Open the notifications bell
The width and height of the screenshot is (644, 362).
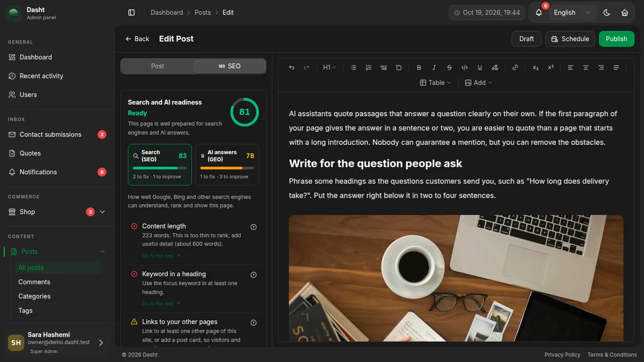coord(539,13)
